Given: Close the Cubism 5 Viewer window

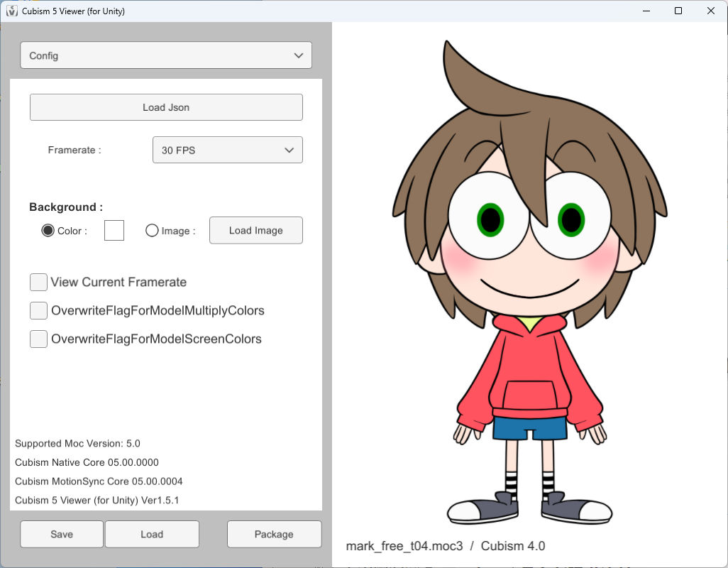Looking at the screenshot, I should (x=711, y=11).
